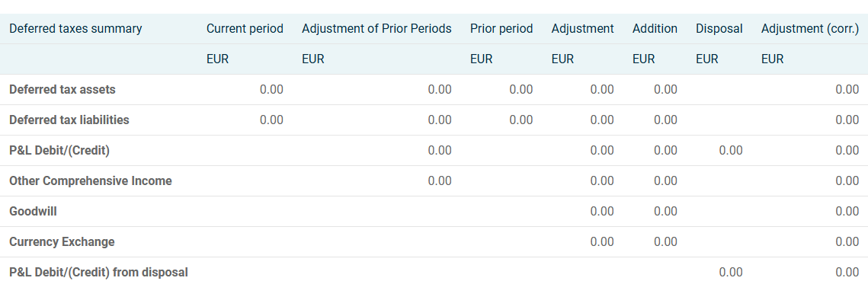The height and width of the screenshot is (297, 868).
Task: Select the Disposal column header
Action: tap(719, 29)
